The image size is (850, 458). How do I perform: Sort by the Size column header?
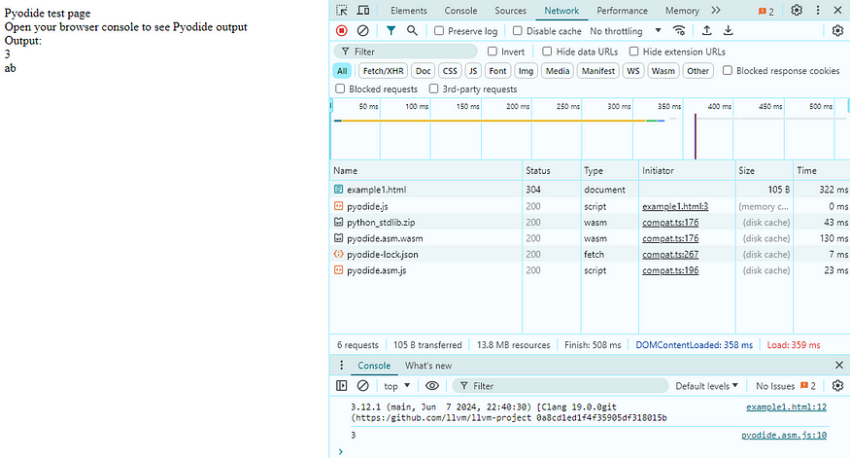pos(764,170)
